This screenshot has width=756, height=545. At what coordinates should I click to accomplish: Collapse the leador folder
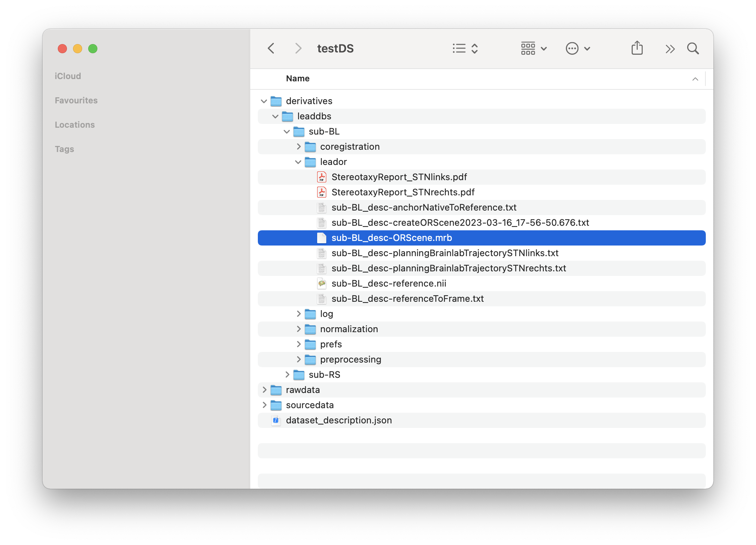pos(298,162)
